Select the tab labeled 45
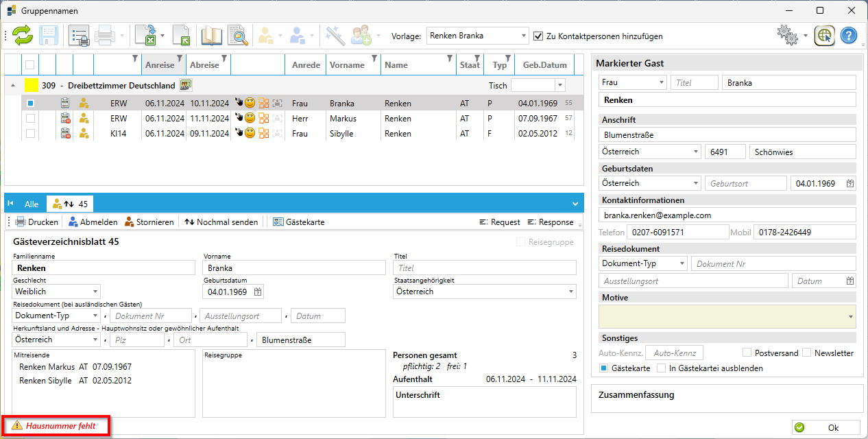This screenshot has height=439, width=868. click(x=70, y=204)
